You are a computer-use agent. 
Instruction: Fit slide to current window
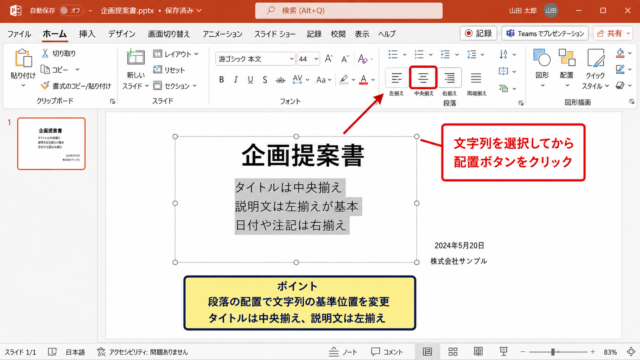631,351
